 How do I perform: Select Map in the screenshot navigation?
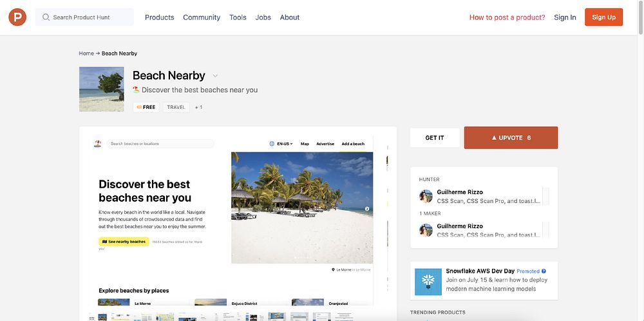coord(305,144)
